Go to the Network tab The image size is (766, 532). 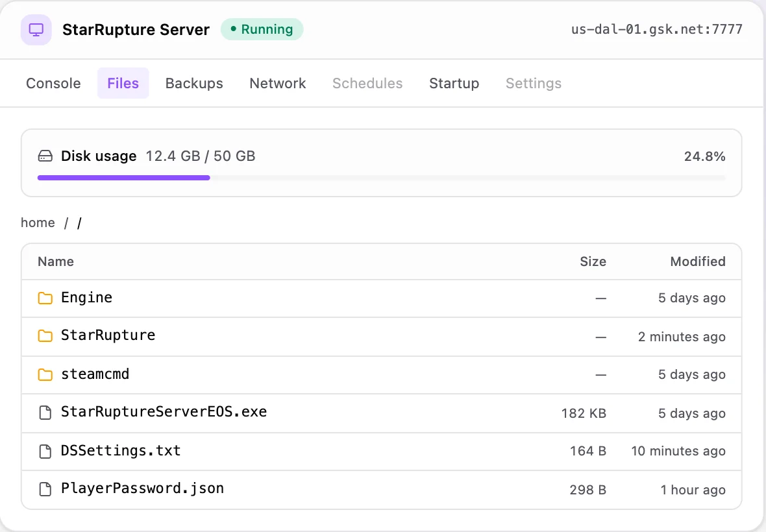[x=277, y=83]
